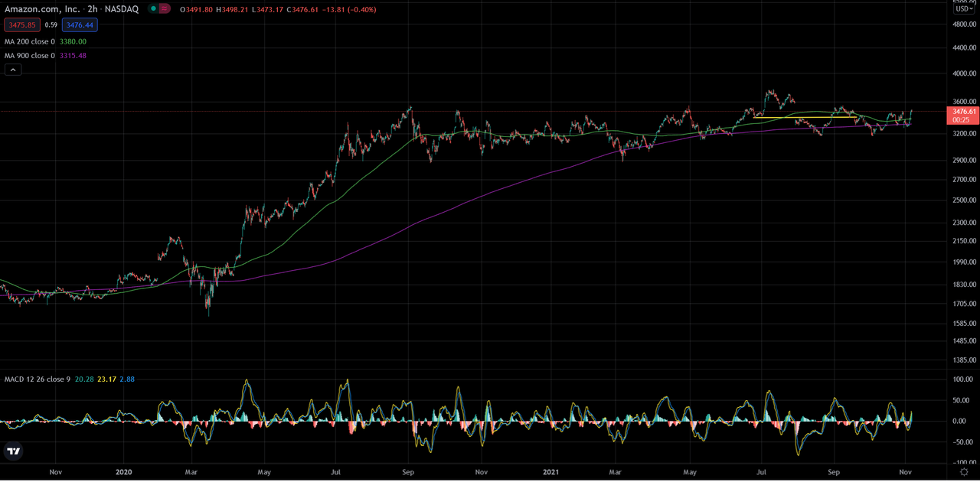Click the open value O3491.80 in header
This screenshot has height=482, width=980.
click(198, 9)
